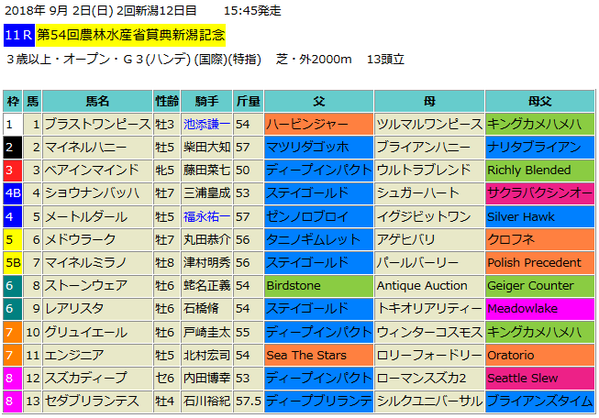Click dam cell ツルマルワンピース

(x=429, y=125)
